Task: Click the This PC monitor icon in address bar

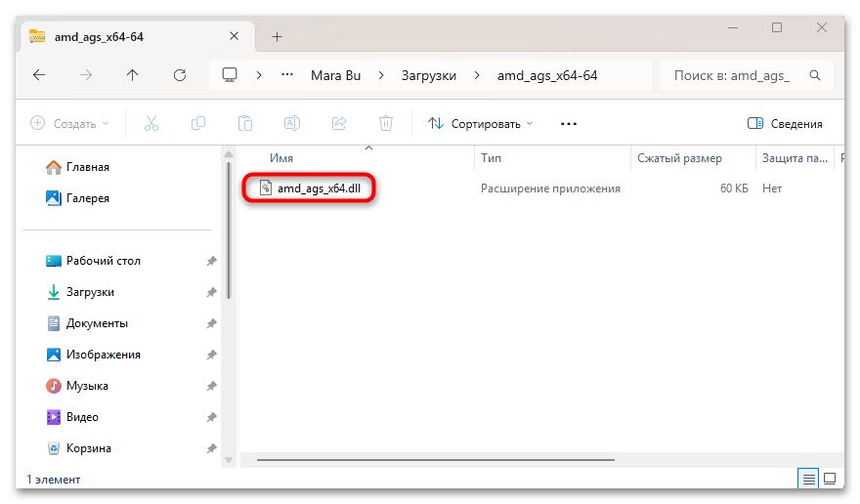Action: pos(230,75)
